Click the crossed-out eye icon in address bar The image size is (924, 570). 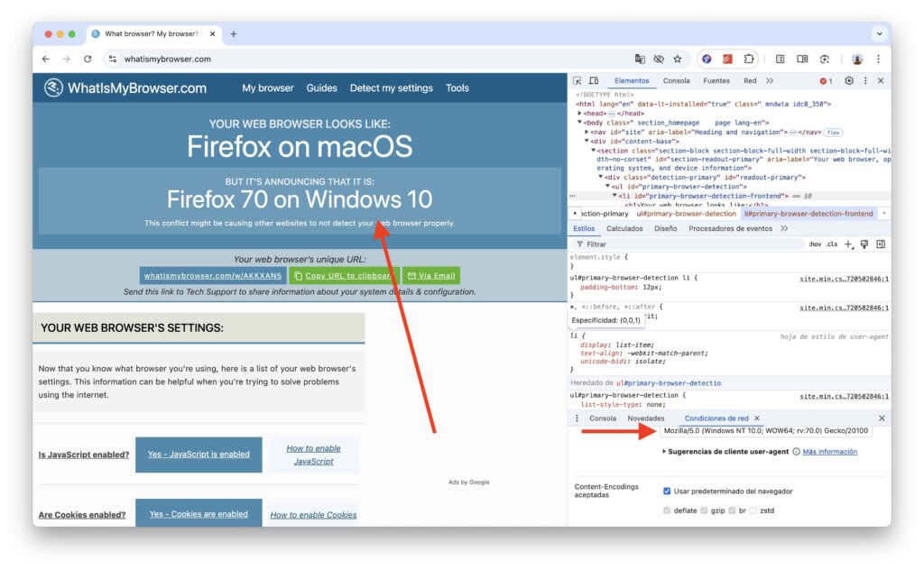(659, 59)
